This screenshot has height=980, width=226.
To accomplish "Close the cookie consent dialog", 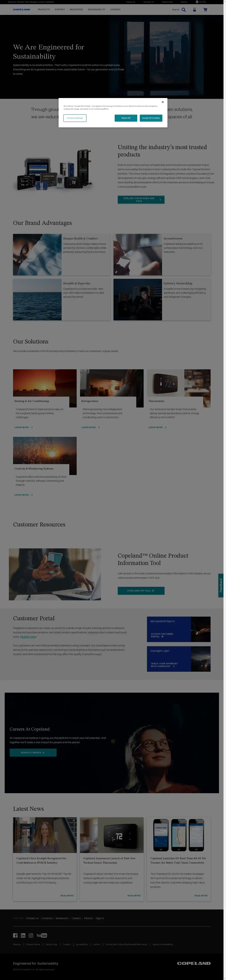I will click(163, 102).
